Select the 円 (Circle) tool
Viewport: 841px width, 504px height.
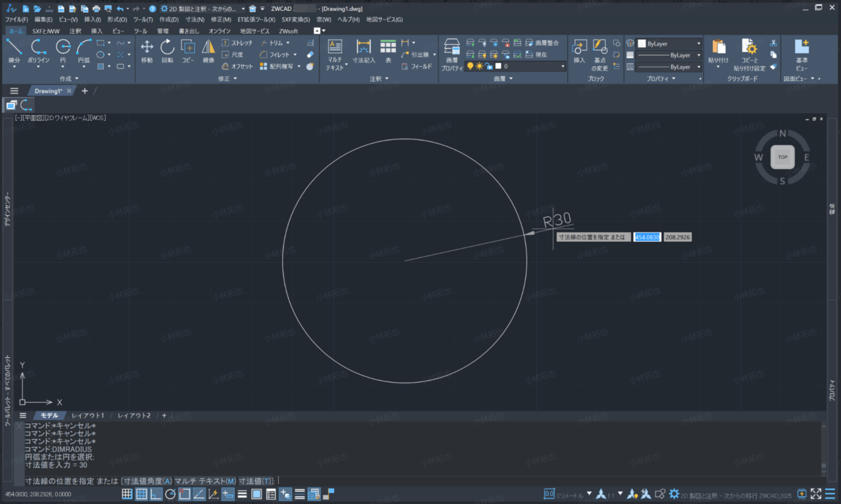[x=63, y=51]
